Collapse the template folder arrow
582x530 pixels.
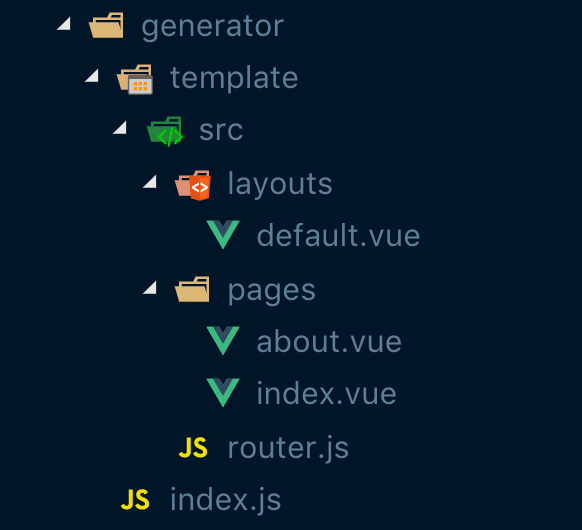[x=92, y=76]
